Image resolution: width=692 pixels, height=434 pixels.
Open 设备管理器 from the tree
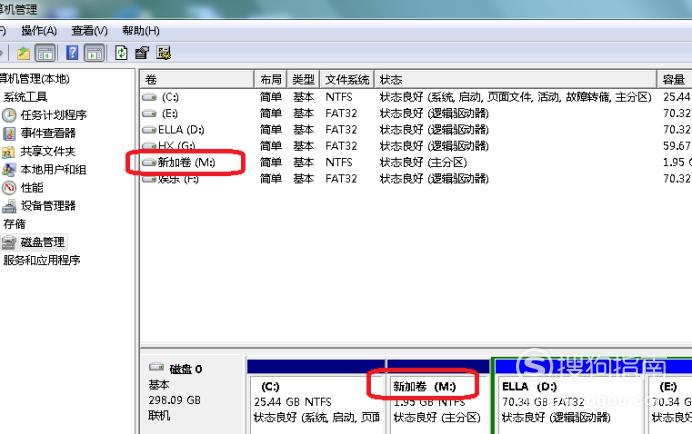click(x=48, y=206)
